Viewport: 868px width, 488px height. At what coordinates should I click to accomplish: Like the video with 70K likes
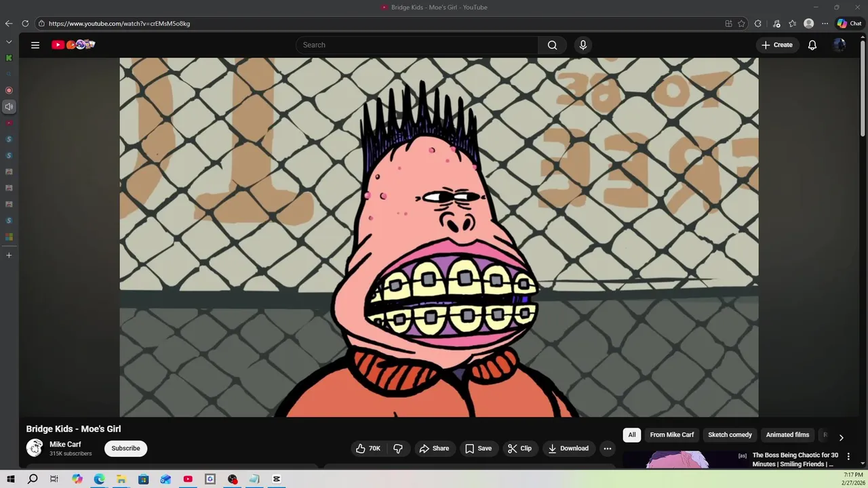pos(369,448)
